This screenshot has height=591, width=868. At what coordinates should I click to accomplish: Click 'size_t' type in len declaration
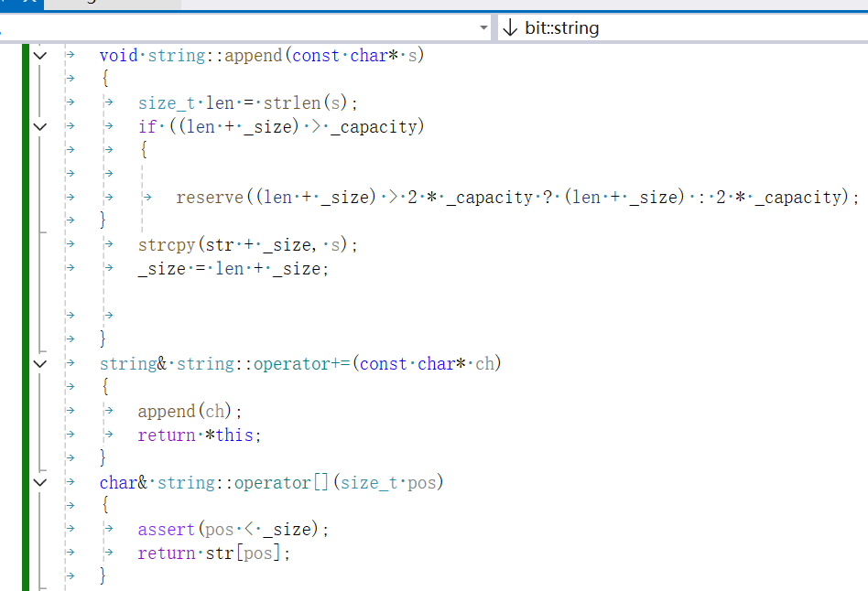(x=167, y=103)
